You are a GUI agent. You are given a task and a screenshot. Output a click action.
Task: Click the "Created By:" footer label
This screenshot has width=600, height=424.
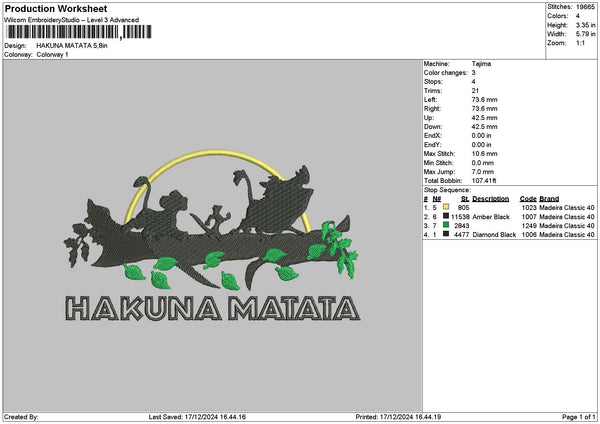tap(21, 417)
